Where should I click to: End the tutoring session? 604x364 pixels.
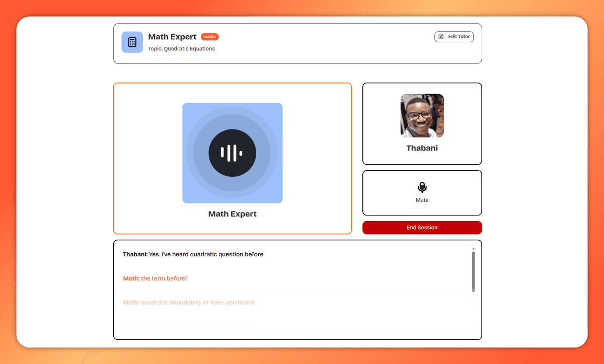(422, 228)
